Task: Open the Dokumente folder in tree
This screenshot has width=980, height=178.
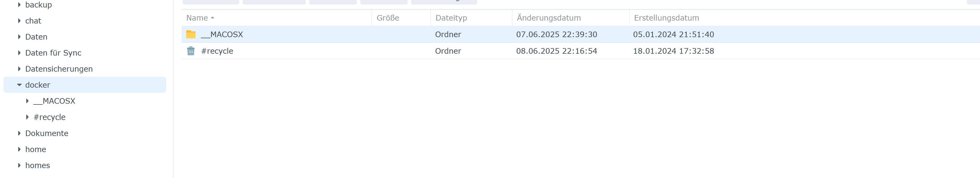Action: 47,134
